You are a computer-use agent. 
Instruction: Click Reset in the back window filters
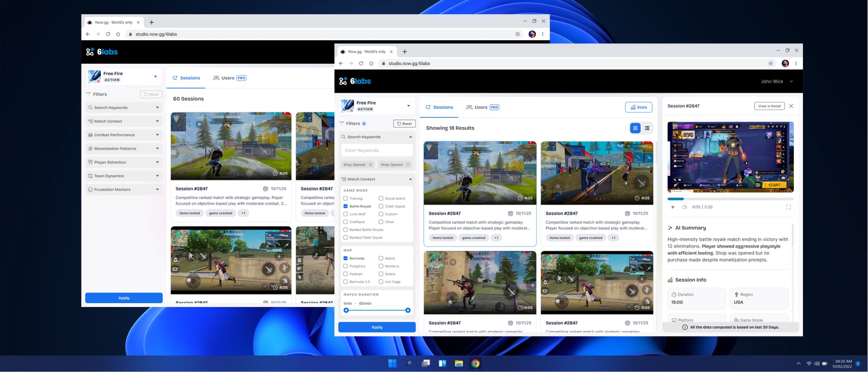(151, 94)
